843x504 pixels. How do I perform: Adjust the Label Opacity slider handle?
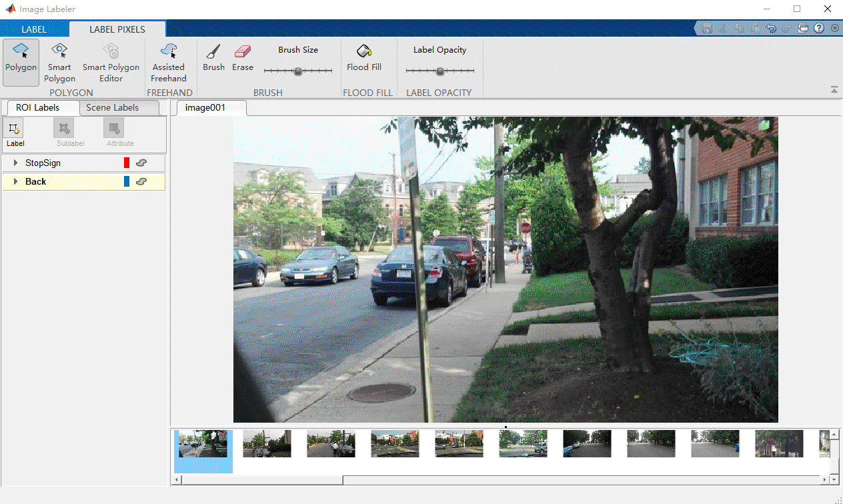coord(440,71)
